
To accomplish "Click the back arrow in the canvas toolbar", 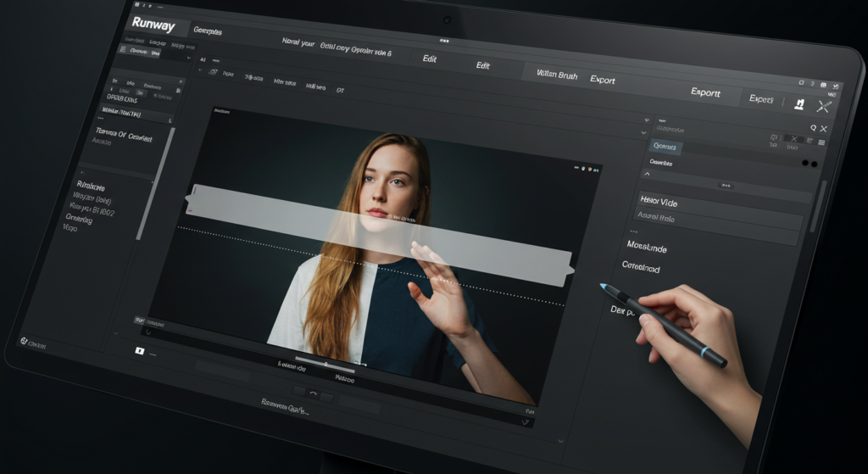I will [201, 70].
